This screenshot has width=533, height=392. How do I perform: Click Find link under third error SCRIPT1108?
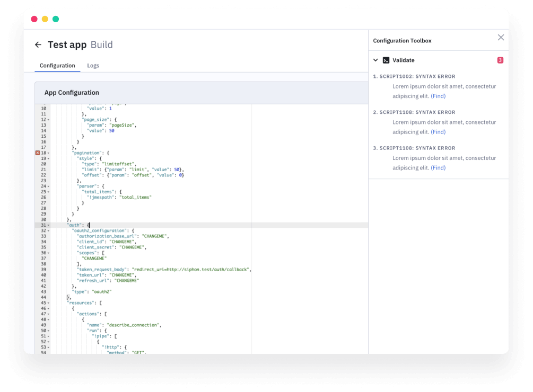[x=438, y=168]
